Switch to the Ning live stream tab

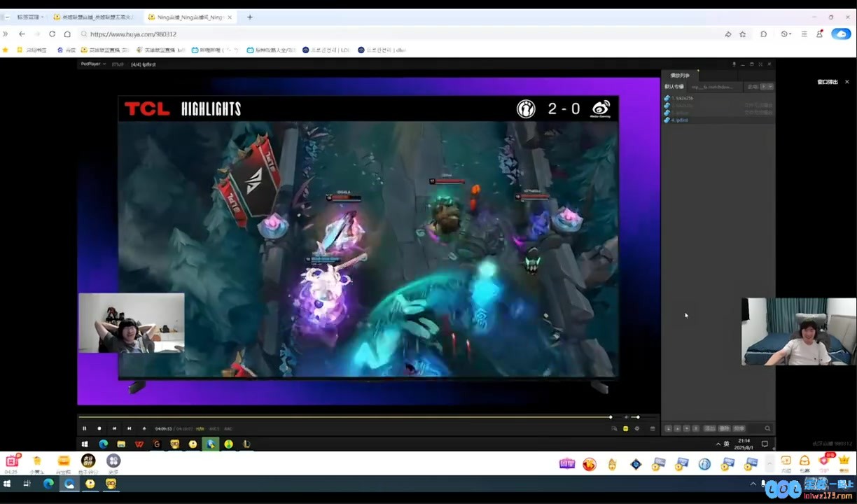pyautogui.click(x=189, y=17)
